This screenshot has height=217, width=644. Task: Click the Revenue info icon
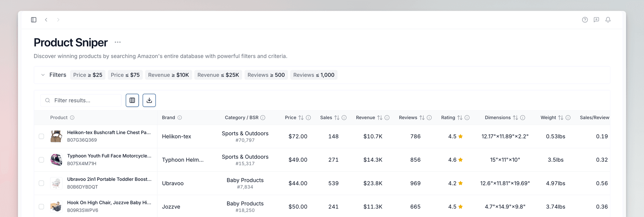pos(387,118)
